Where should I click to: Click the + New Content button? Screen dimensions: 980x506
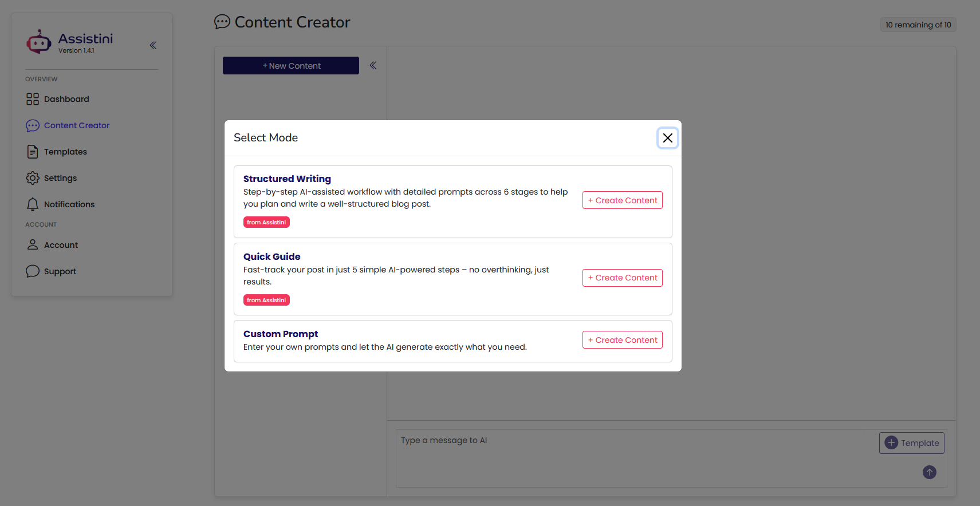291,66
